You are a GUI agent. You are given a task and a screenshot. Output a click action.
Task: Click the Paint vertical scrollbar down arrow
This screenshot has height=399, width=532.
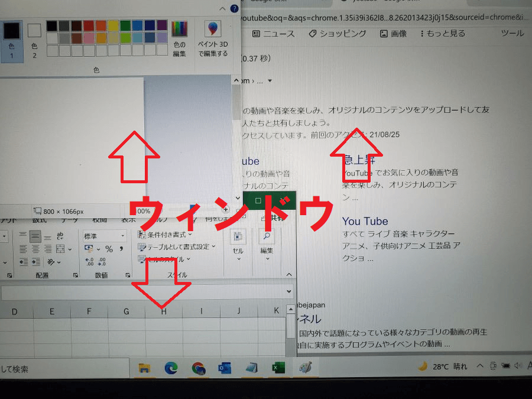[x=238, y=198]
